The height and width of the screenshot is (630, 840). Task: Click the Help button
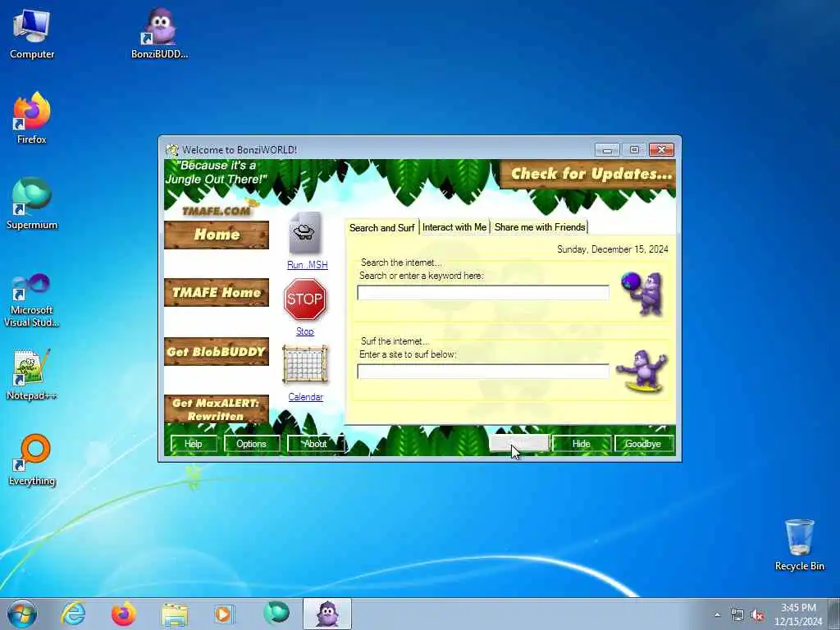coord(194,444)
